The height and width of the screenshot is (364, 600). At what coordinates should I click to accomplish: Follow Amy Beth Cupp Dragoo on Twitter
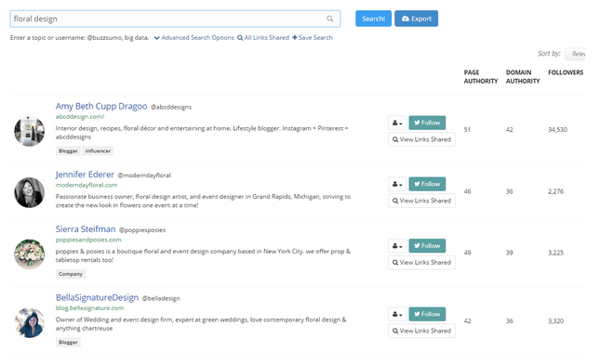427,123
